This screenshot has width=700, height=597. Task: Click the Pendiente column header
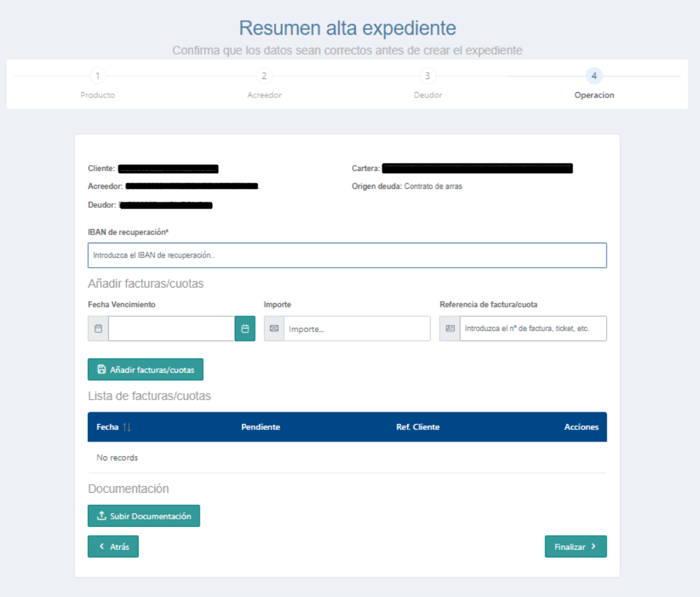(x=261, y=427)
